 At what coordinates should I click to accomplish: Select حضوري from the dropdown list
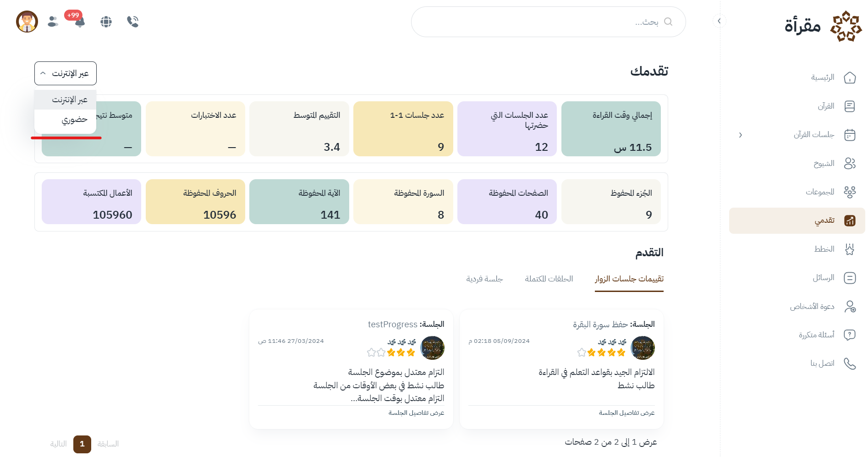[74, 120]
